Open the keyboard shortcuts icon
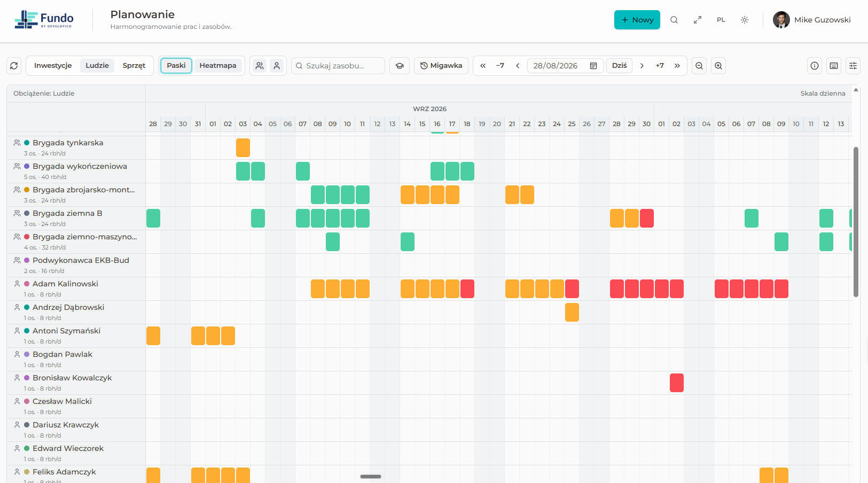 (834, 66)
